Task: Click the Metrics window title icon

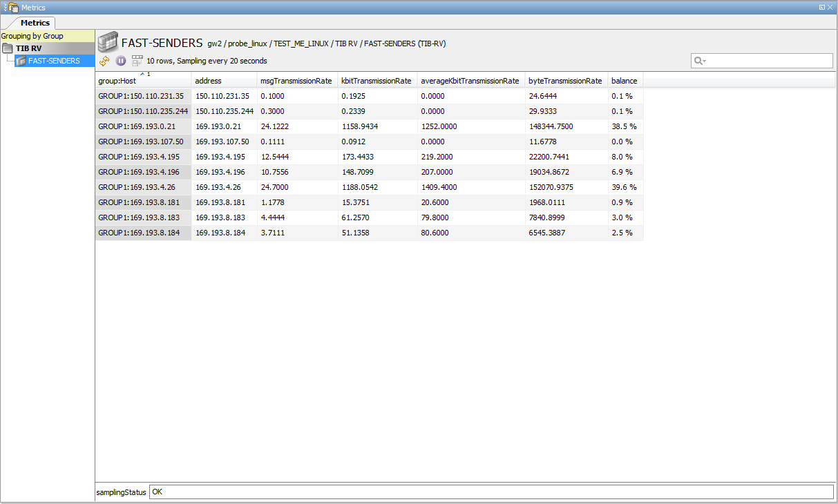Action: (x=12, y=8)
